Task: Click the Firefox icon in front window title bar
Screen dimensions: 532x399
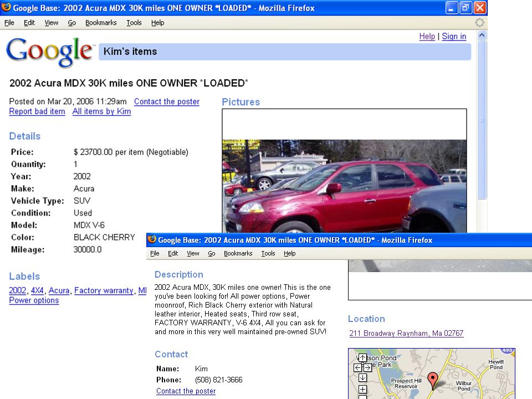Action: 152,239
